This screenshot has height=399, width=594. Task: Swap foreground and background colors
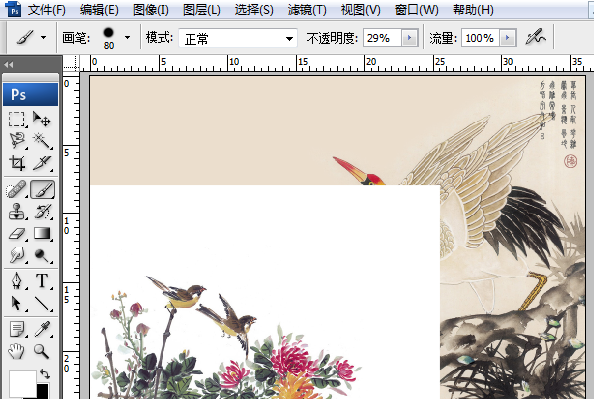45,374
